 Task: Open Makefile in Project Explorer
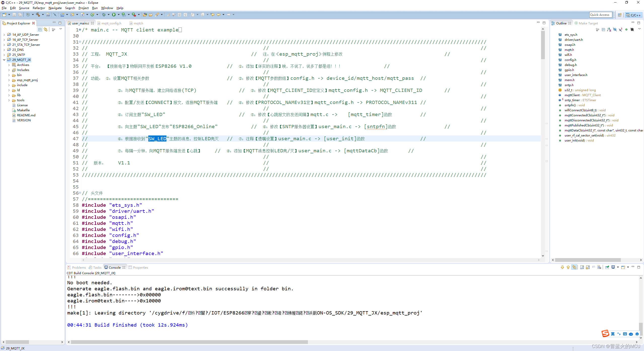click(x=23, y=110)
